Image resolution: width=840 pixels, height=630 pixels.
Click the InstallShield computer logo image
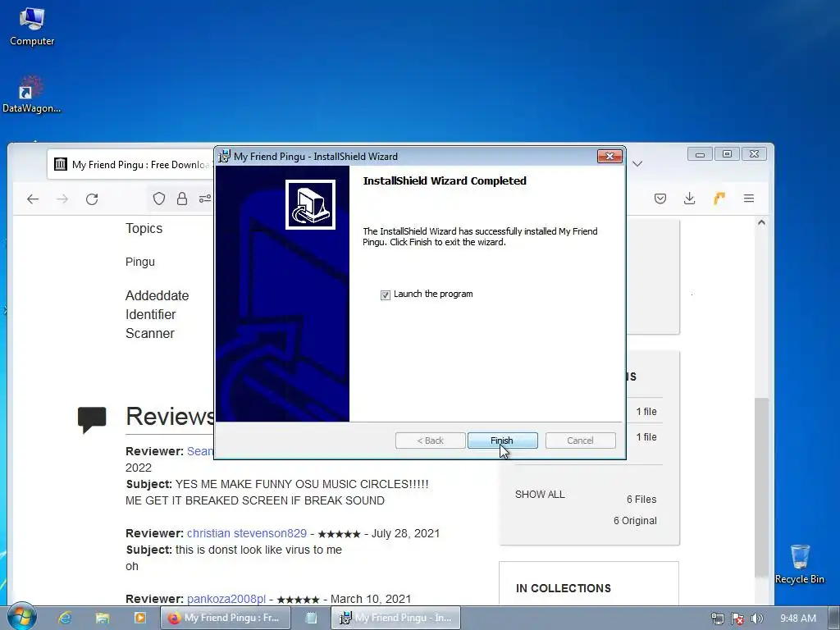[310, 204]
